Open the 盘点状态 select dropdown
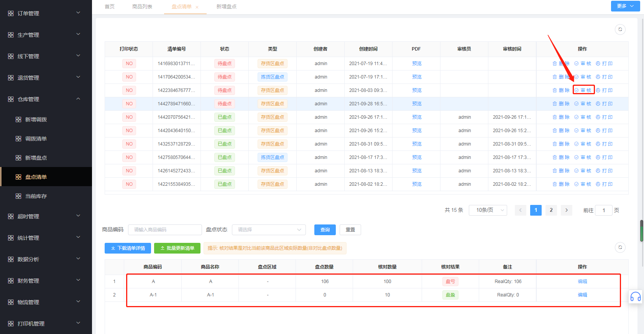644x334 pixels. (x=269, y=230)
